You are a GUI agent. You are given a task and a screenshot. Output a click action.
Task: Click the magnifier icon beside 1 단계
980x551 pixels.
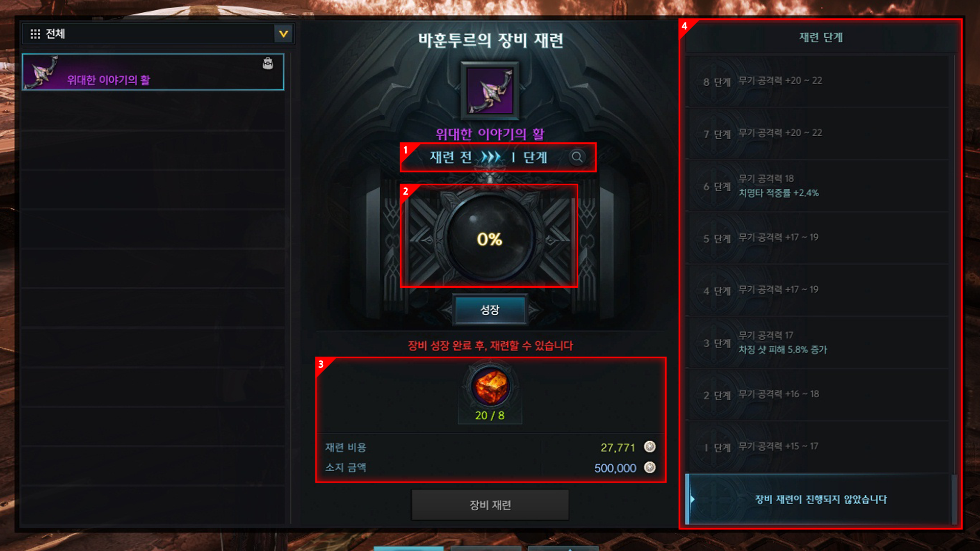(x=577, y=157)
